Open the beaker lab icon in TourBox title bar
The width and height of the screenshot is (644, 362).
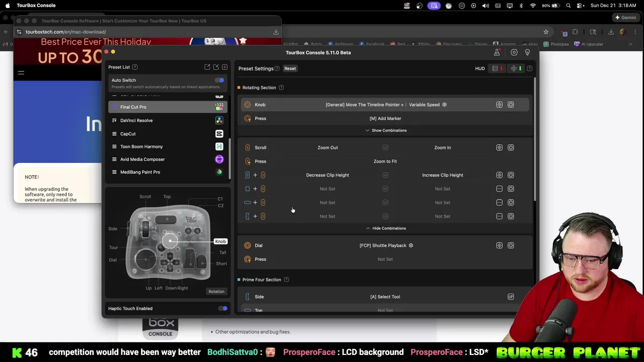coord(497,52)
